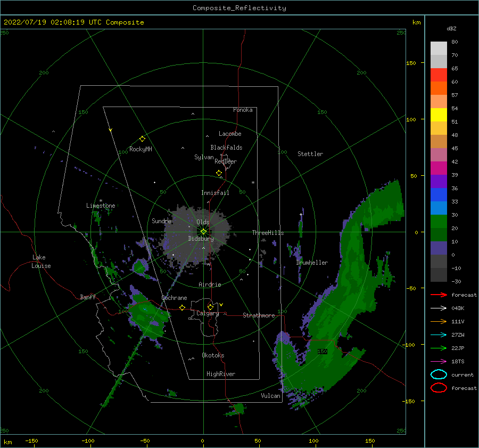Image resolution: width=479 pixels, height=448 pixels.
Task: Click the Sundre town label
Action: (x=162, y=221)
